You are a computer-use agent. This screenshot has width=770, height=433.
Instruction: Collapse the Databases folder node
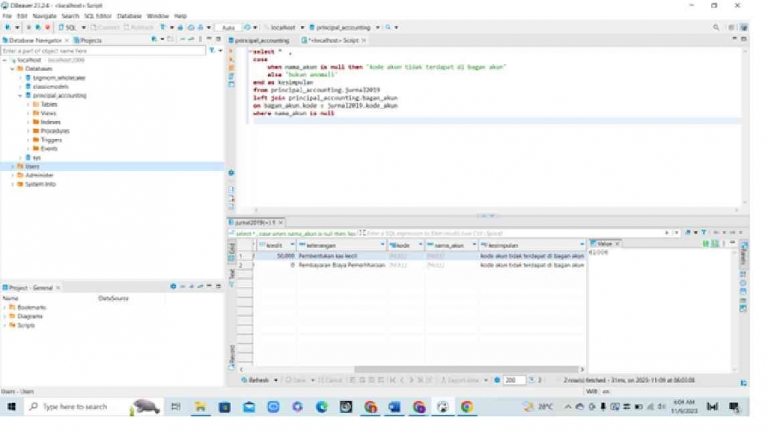tap(13, 69)
